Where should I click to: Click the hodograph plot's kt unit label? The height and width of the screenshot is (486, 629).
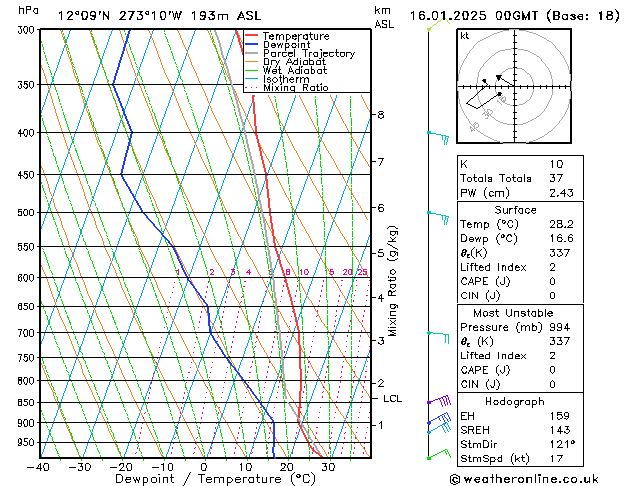coord(465,36)
